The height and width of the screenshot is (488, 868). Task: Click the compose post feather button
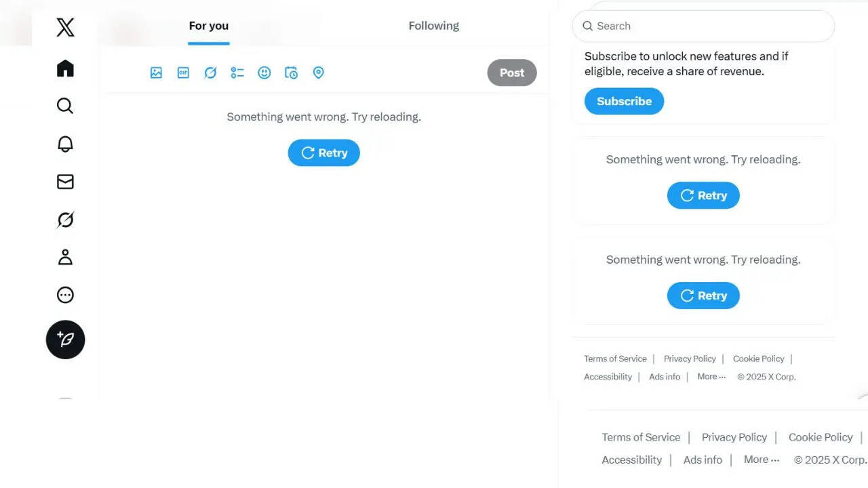tap(65, 340)
